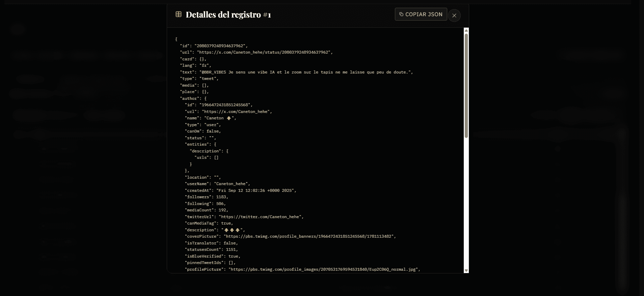Click the scrollbar down arrow

[466, 270]
